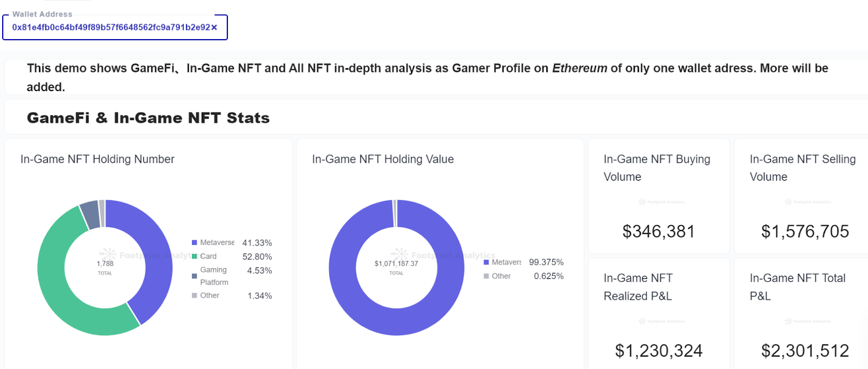This screenshot has width=868, height=369.
Task: Click the Footprint logo in Total P&L card
Action: point(807,321)
